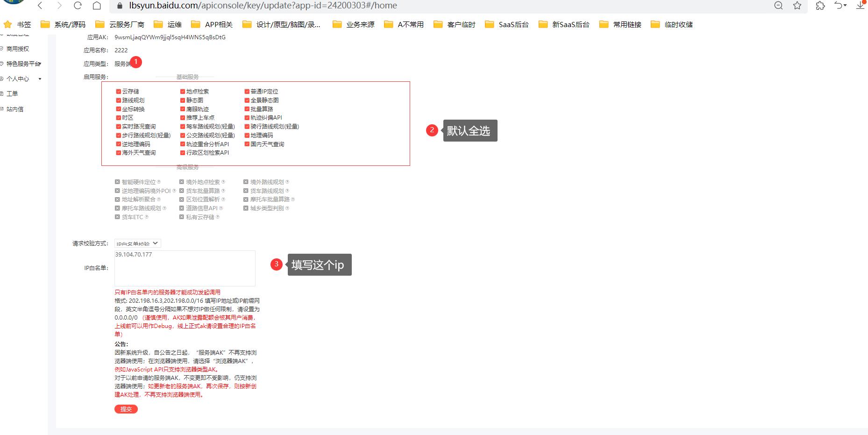The height and width of the screenshot is (435, 868).
Task: Click the undo closed tab arrow icon
Action: pos(840,6)
